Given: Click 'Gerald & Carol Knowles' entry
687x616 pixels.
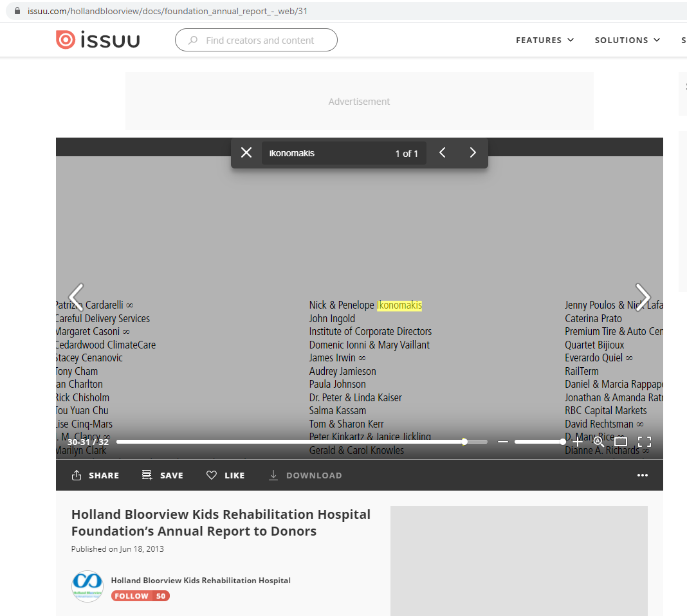Looking at the screenshot, I should [x=356, y=450].
